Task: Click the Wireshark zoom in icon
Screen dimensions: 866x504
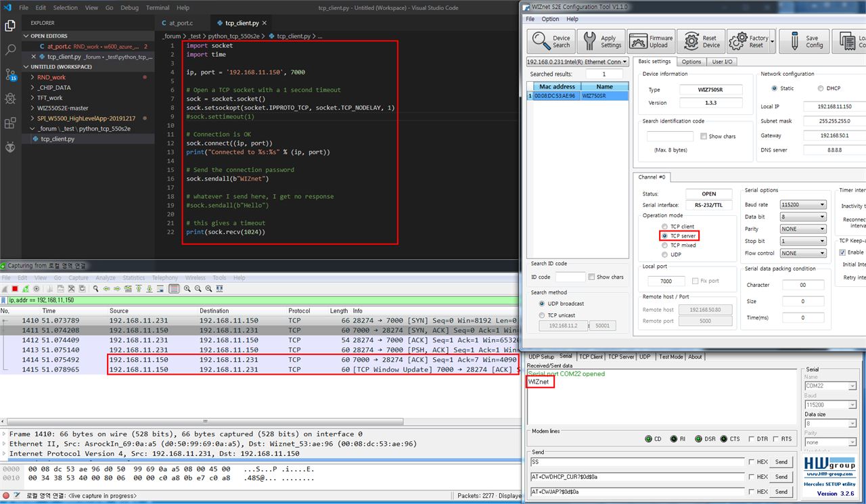Action: click(x=187, y=288)
